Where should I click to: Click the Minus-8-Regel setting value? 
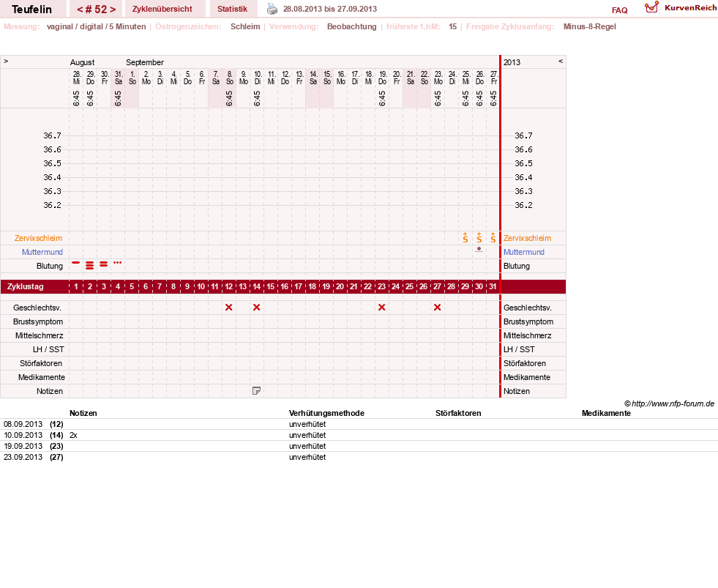(x=589, y=26)
